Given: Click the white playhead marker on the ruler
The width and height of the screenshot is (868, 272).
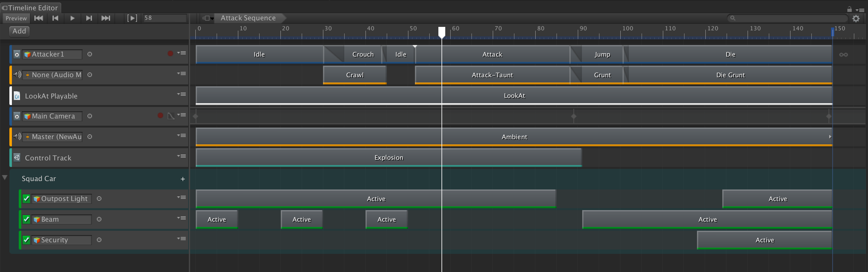Looking at the screenshot, I should point(442,32).
